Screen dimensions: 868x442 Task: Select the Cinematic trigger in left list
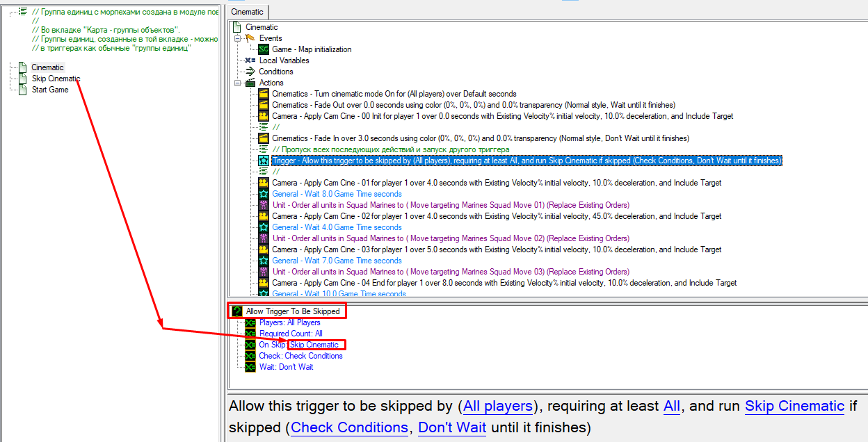coord(47,67)
